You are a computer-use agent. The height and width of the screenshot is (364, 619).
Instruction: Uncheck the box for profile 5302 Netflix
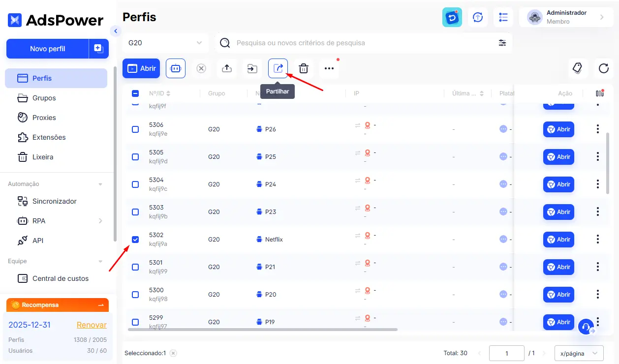tap(135, 239)
